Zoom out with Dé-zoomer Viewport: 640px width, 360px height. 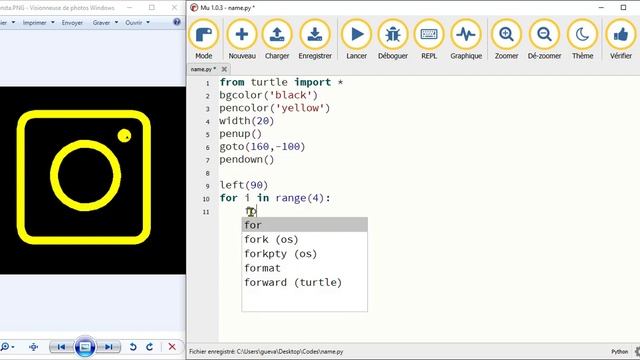[x=544, y=40]
